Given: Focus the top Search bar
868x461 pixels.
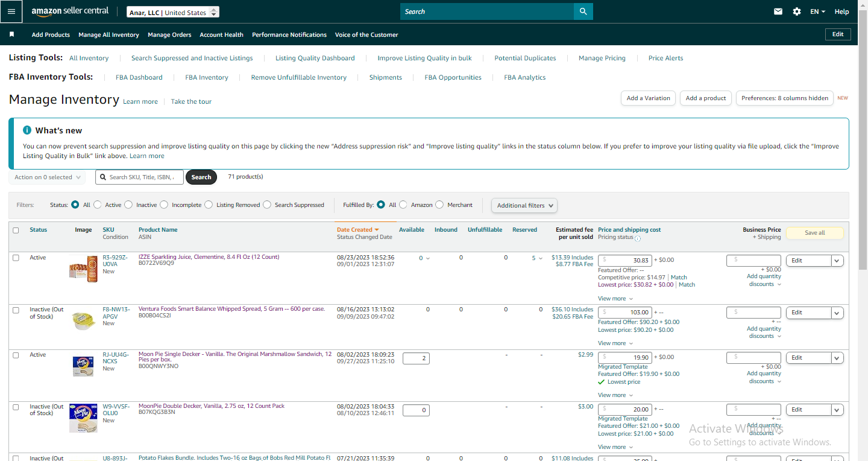Looking at the screenshot, I should pyautogui.click(x=487, y=11).
